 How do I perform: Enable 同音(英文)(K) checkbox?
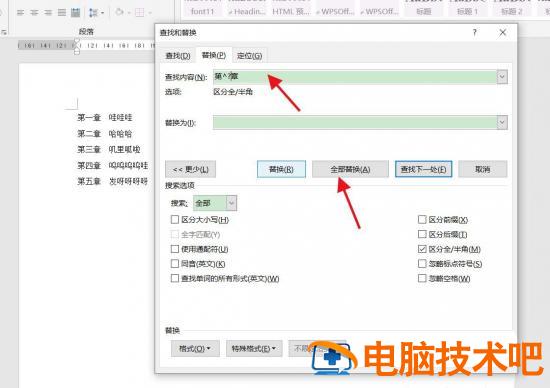pyautogui.click(x=175, y=263)
